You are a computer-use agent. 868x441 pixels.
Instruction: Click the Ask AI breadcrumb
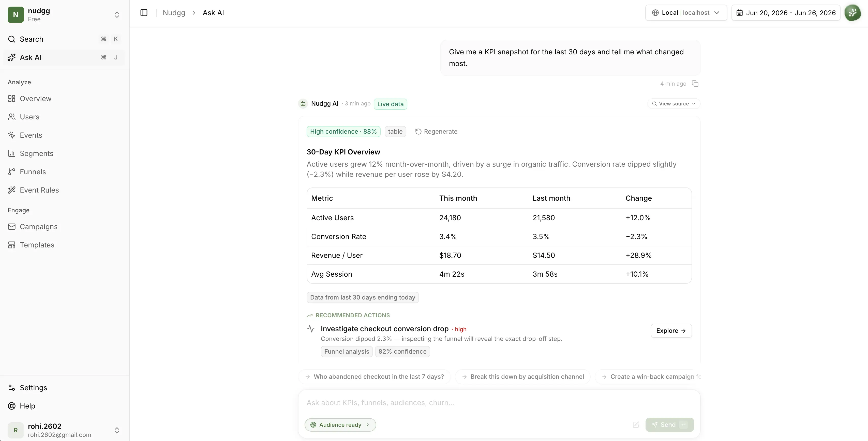pos(213,13)
